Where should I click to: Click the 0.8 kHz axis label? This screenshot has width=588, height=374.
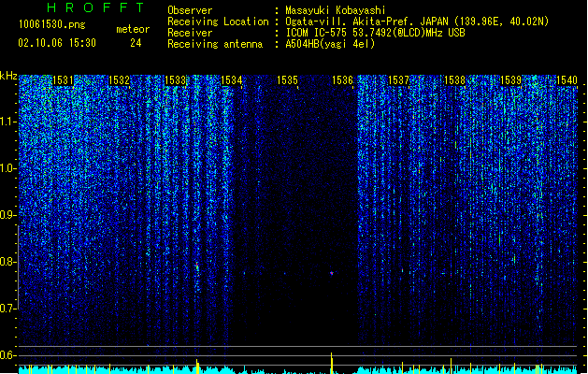(x=7, y=262)
